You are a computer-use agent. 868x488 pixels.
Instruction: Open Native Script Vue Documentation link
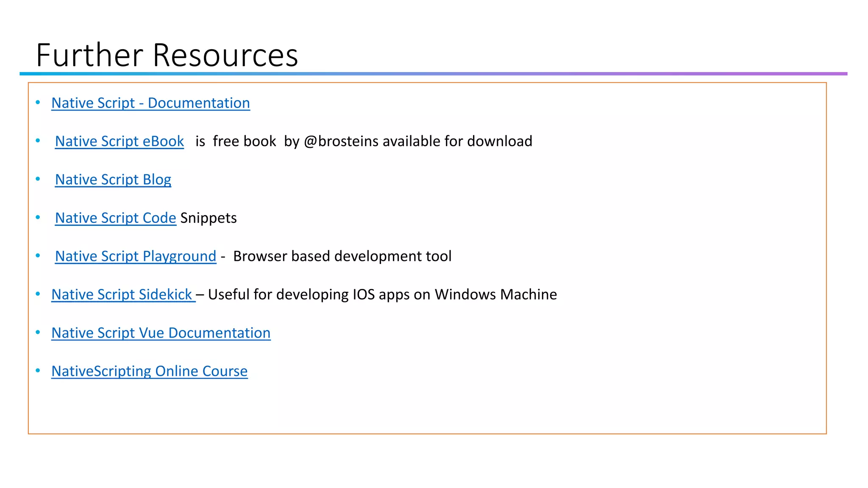(x=161, y=333)
